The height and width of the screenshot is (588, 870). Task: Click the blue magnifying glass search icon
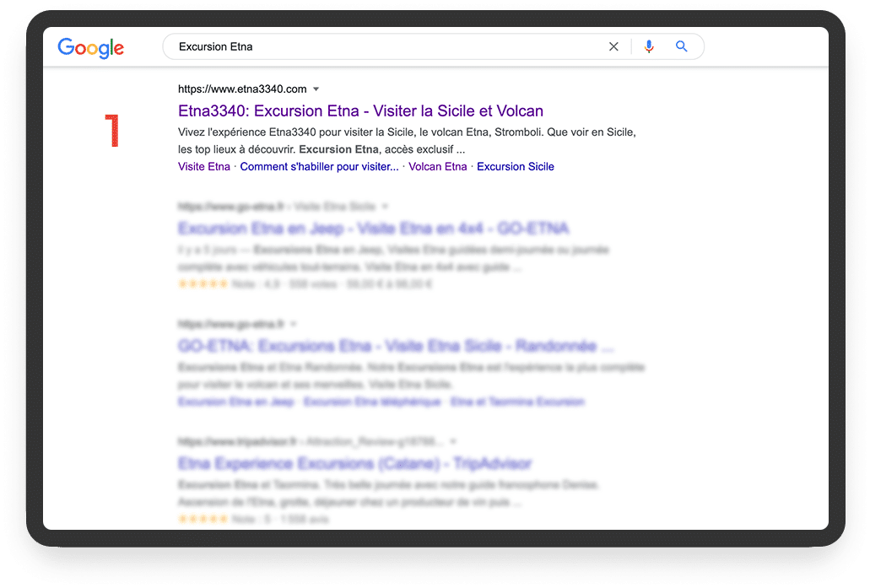point(681,46)
